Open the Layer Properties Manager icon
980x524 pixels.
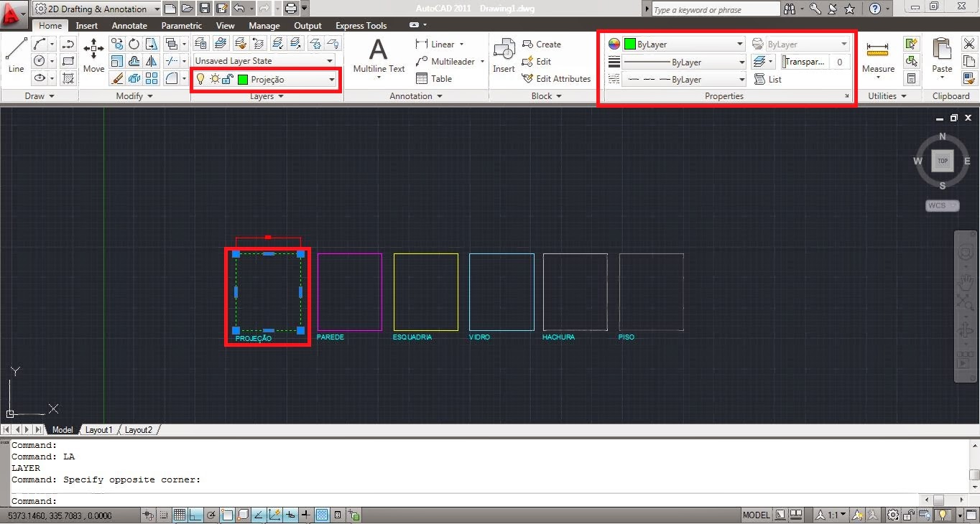[x=200, y=43]
